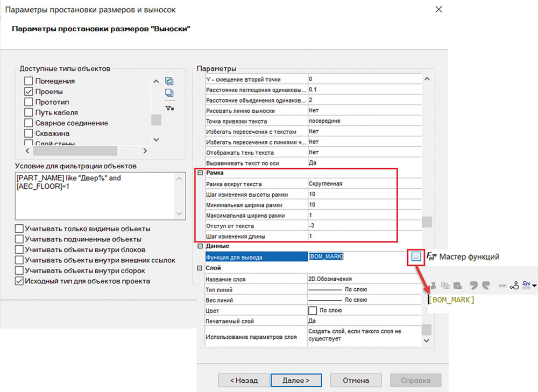Click the Undo arrow in function editor toolbar
This screenshot has width=538, height=392.
tap(474, 286)
